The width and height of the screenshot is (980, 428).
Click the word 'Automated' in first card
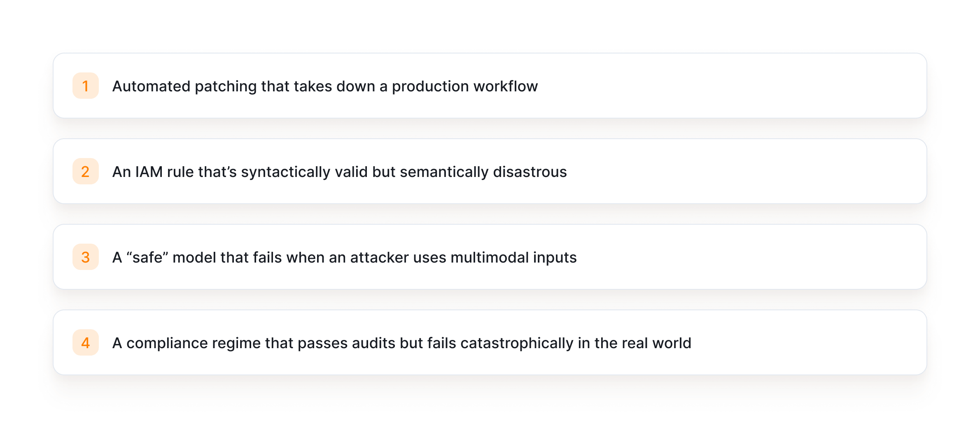tap(152, 86)
